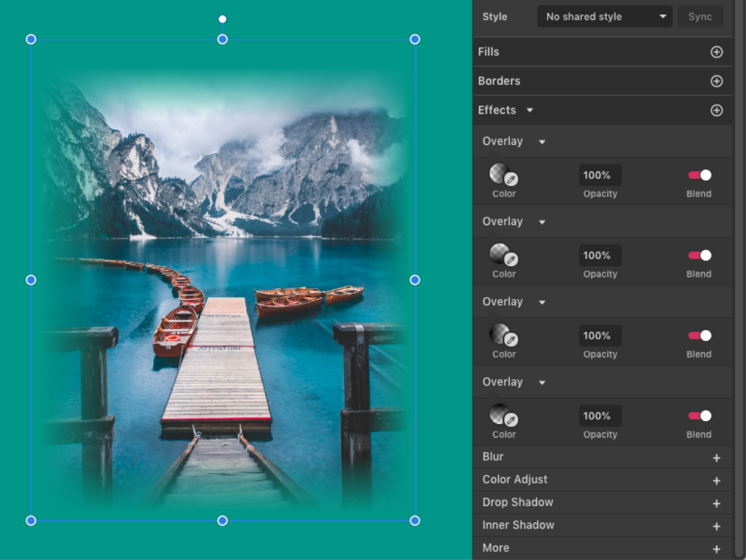Viewport: 746px width, 560px height.
Task: Add a new effect with Effects plus icon
Action: click(x=716, y=111)
